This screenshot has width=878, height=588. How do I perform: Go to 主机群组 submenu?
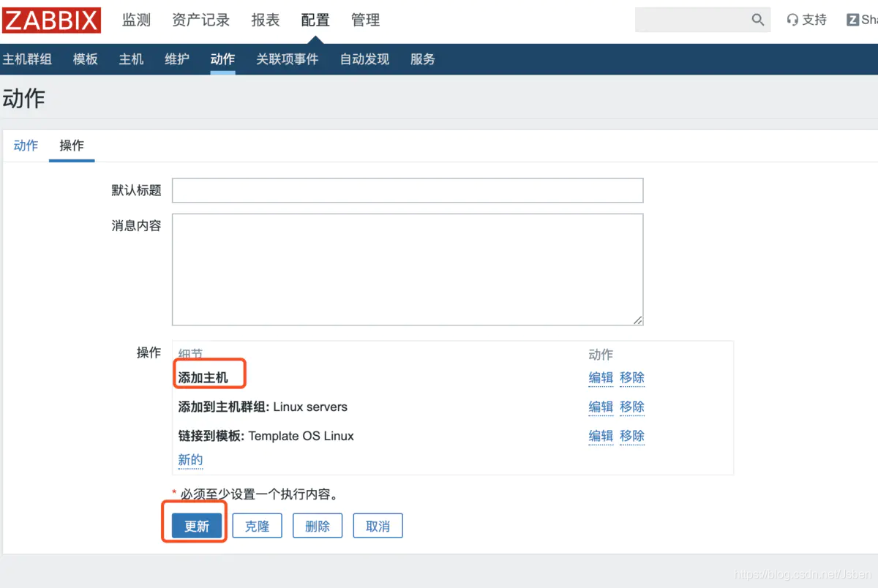click(x=27, y=59)
